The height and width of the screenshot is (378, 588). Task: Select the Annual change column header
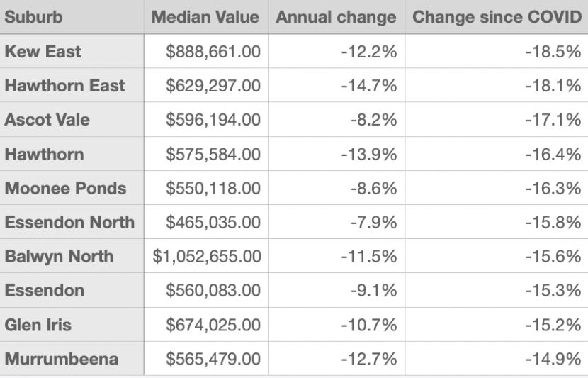[x=336, y=17]
